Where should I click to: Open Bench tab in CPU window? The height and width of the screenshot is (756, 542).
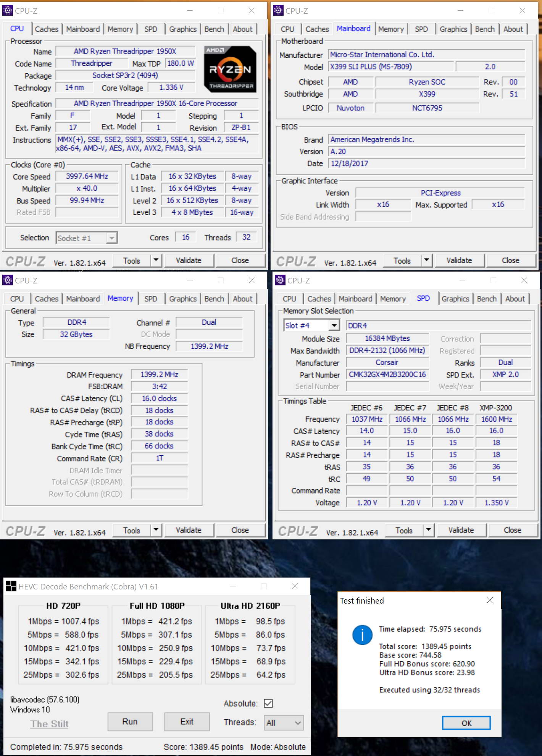(x=214, y=29)
